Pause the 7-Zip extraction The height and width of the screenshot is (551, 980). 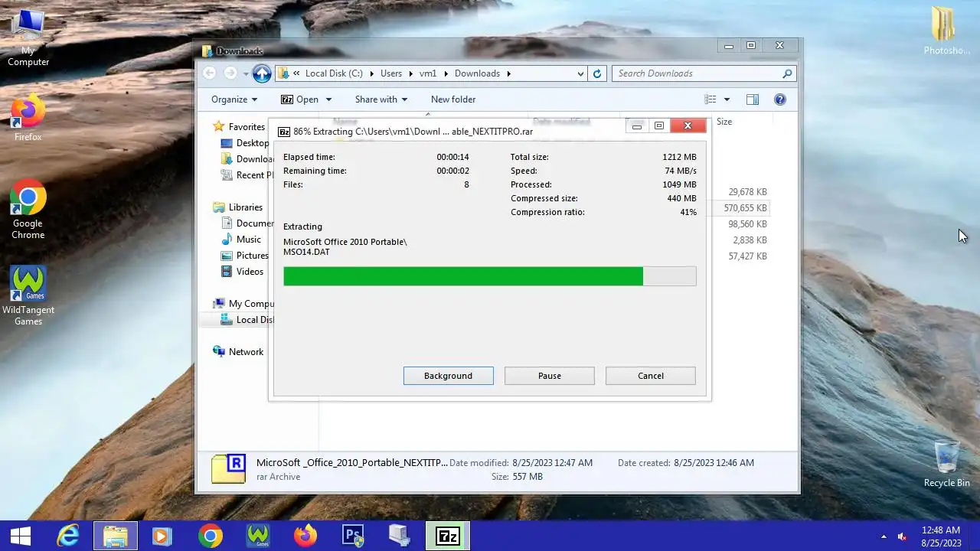coord(549,376)
